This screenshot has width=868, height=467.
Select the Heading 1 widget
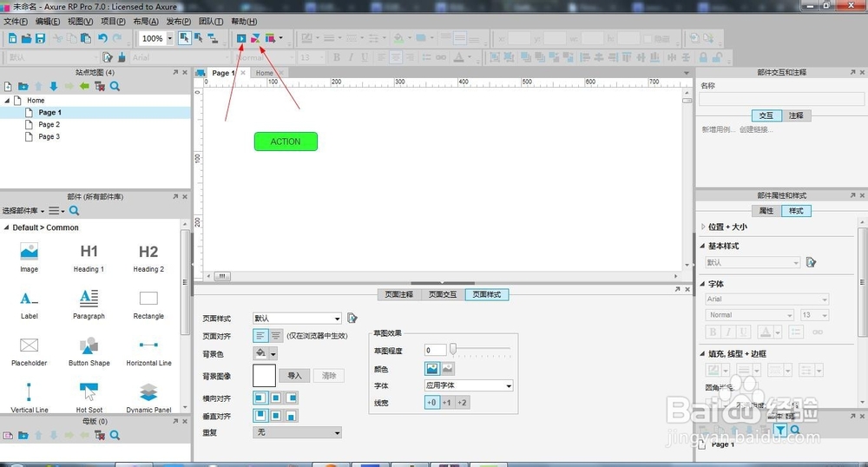tap(89, 257)
